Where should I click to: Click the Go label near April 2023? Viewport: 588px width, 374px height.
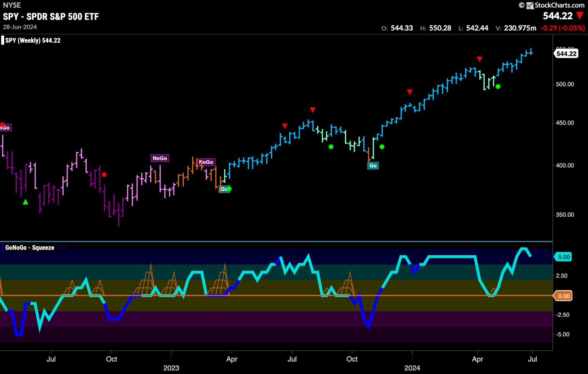224,189
